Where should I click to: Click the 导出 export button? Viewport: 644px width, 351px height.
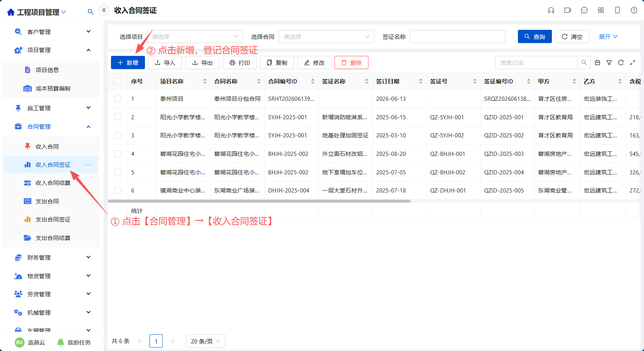tap(202, 63)
